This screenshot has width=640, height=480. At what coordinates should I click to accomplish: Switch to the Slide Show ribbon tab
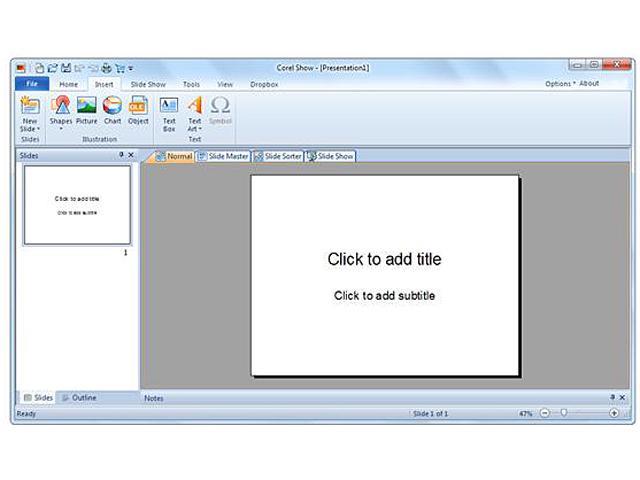(148, 85)
